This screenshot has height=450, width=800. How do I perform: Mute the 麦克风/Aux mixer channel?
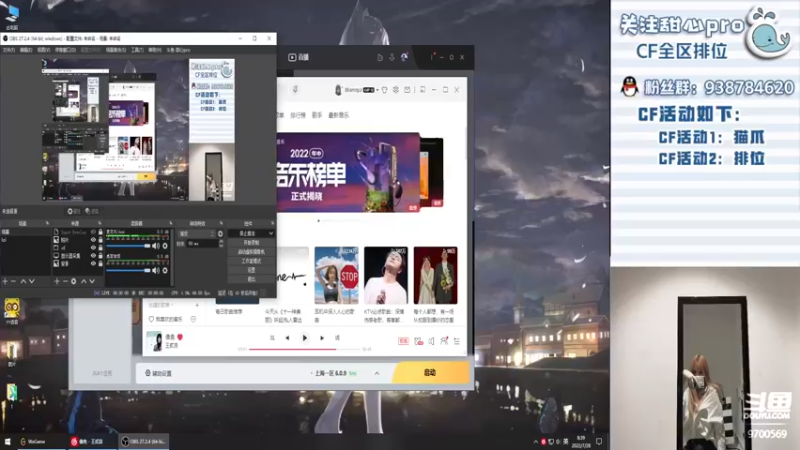click(156, 246)
